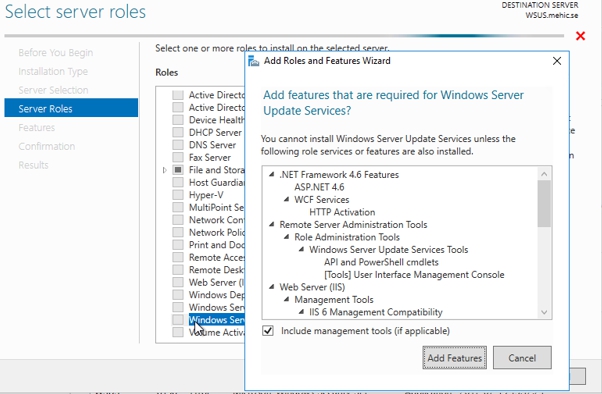Check the Hyper-V role checkbox

(x=178, y=195)
